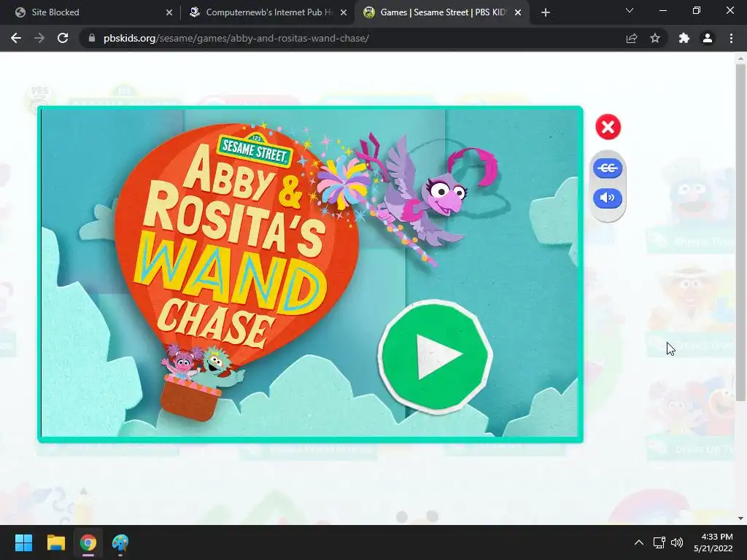Click Chrome icon in taskbar

pyautogui.click(x=88, y=542)
